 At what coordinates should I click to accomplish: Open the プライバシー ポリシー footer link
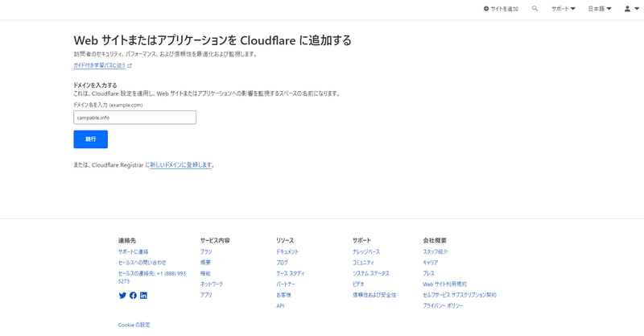coord(443,306)
